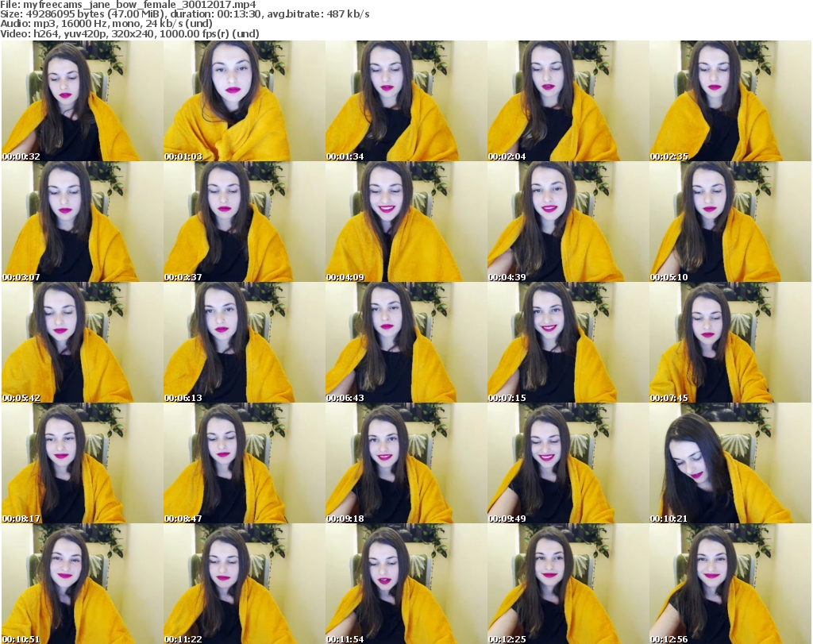This screenshot has height=644, width=813.
Task: Click the Audio mp3 info line
Action: (x=106, y=24)
